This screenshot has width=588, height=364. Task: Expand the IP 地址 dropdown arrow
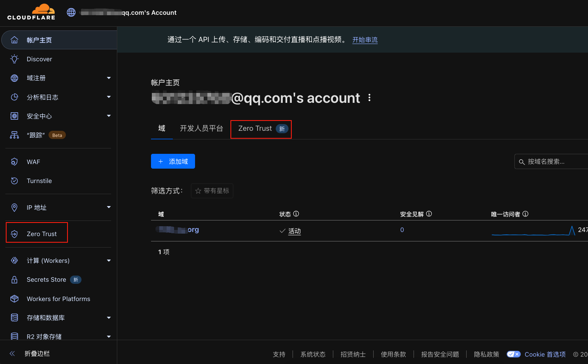click(x=109, y=207)
